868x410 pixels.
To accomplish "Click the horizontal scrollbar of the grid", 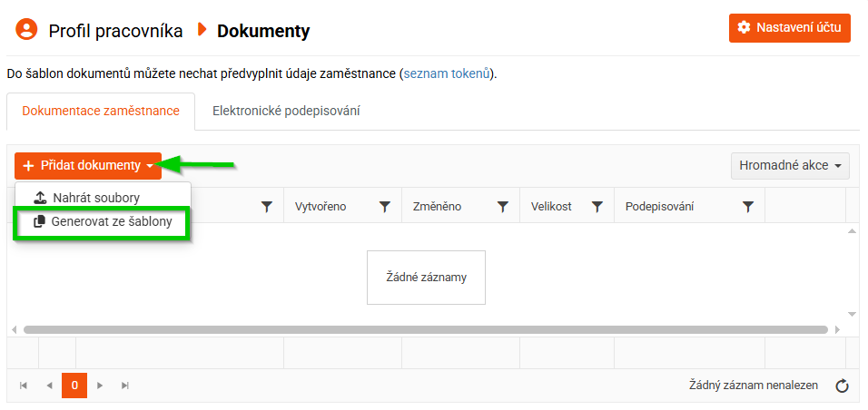I will pos(425,329).
